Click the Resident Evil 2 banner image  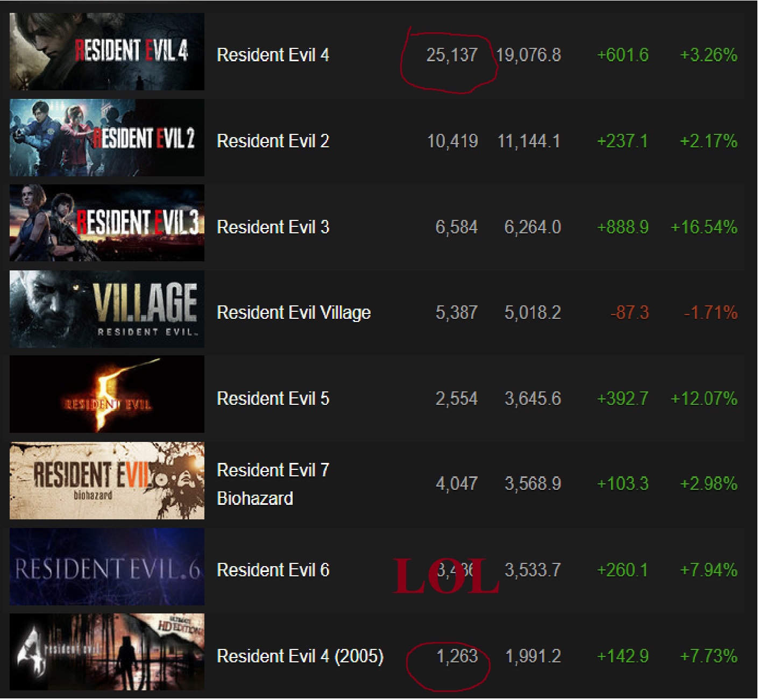point(107,138)
